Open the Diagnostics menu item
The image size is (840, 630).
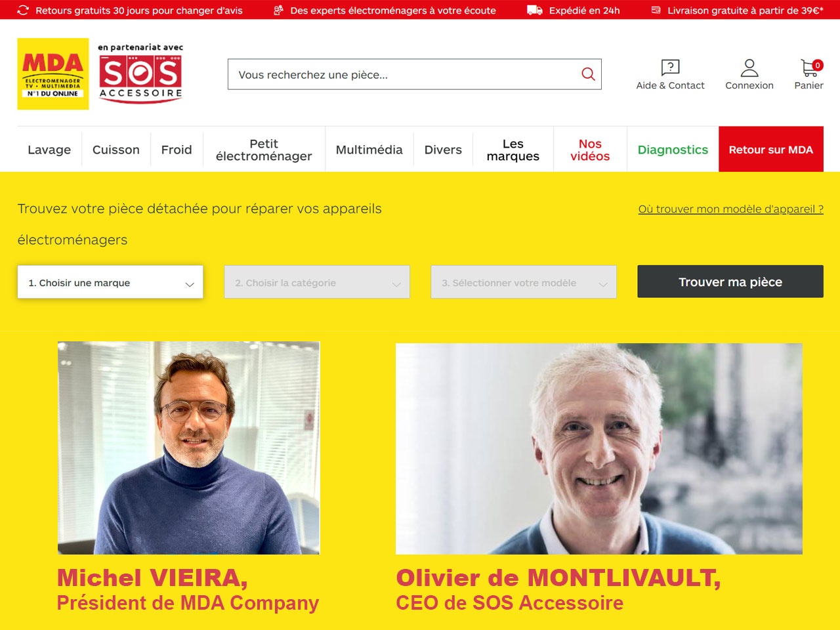(673, 150)
